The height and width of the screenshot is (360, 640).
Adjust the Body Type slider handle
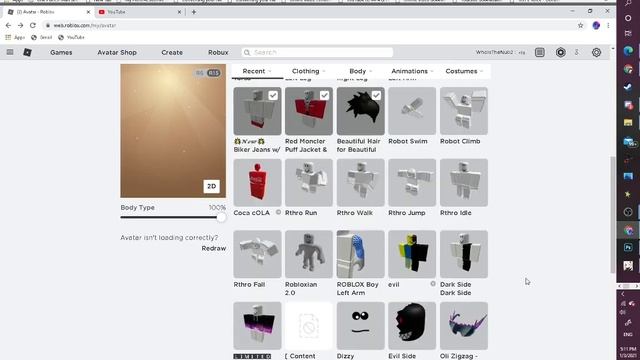pyautogui.click(x=221, y=217)
